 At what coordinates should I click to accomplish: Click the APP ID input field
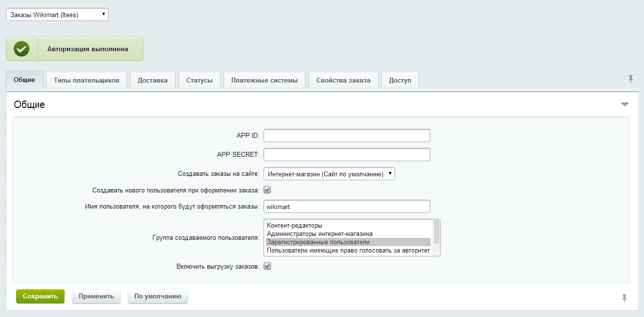pos(347,135)
